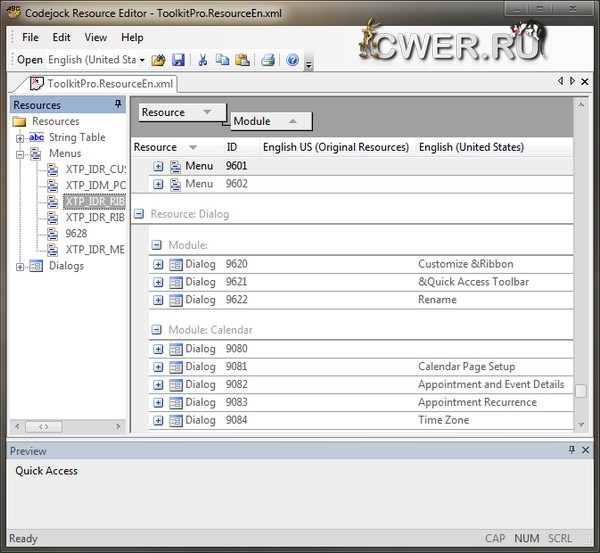Click the Copy icon in toolbar
Image resolution: width=600 pixels, height=553 pixels.
(222, 60)
